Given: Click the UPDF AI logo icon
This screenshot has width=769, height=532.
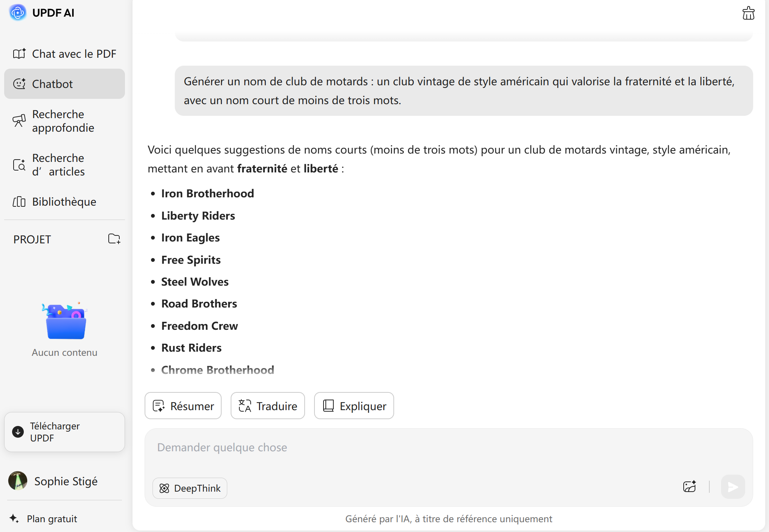Looking at the screenshot, I should (18, 13).
